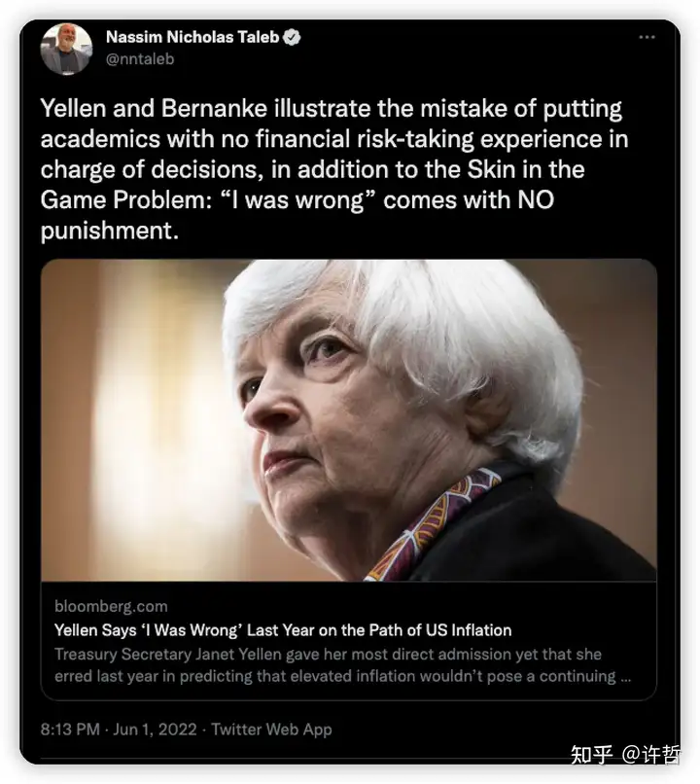This screenshot has height=784, width=700.
Task: Click the Treasury Secretary article description
Action: point(328,654)
